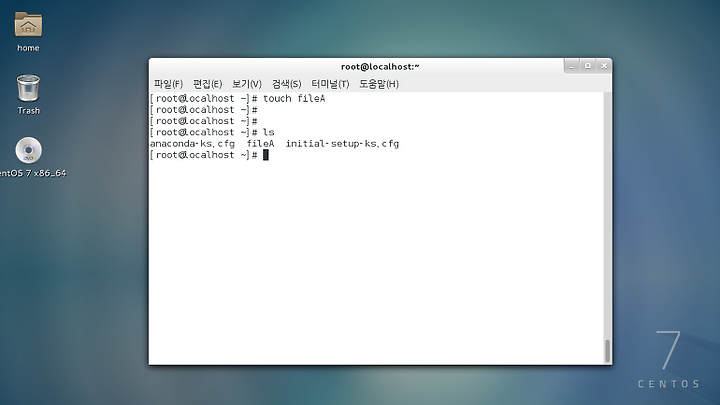This screenshot has height=405, width=720.
Task: Open the 검색(S) menu
Action: click(x=287, y=84)
